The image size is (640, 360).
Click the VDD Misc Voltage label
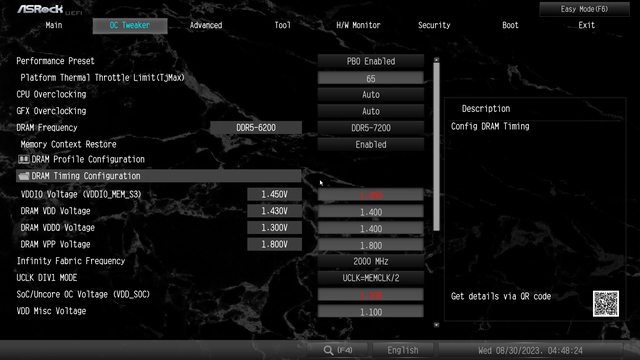(x=51, y=311)
